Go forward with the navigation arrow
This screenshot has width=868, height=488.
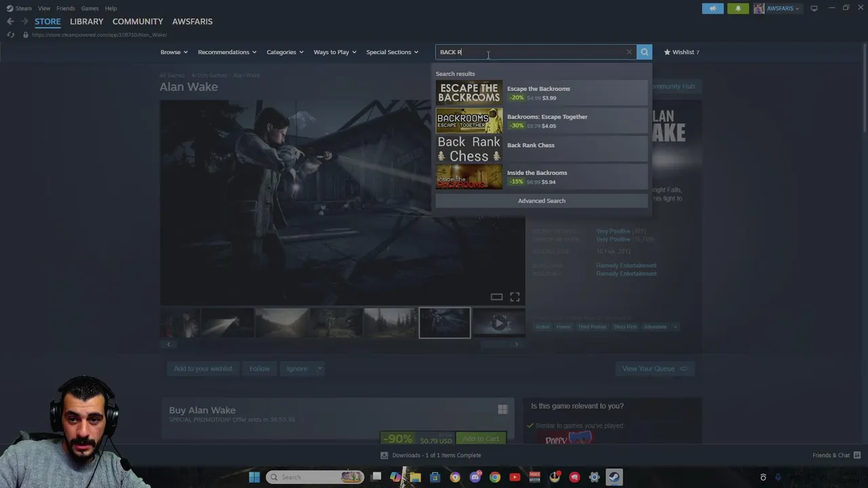pyautogui.click(x=24, y=22)
